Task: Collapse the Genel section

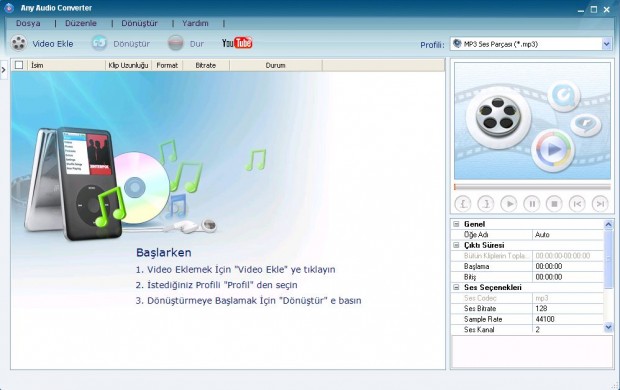Action: tap(456, 224)
